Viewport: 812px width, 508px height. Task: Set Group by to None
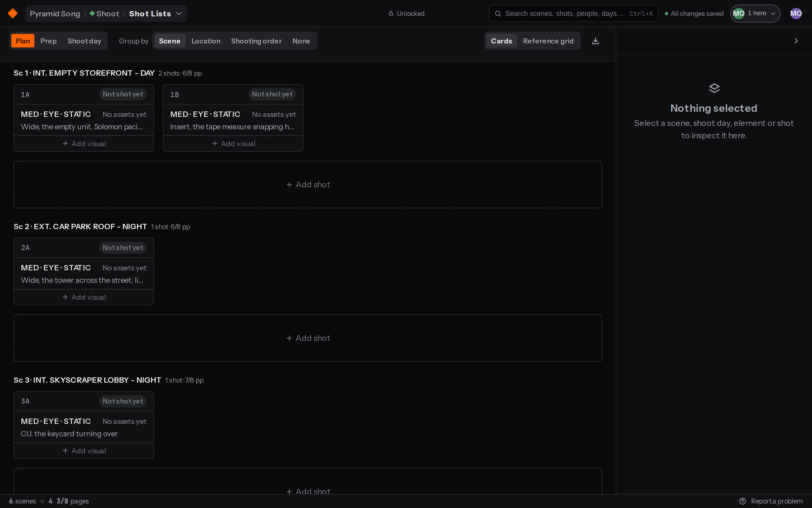coord(301,41)
